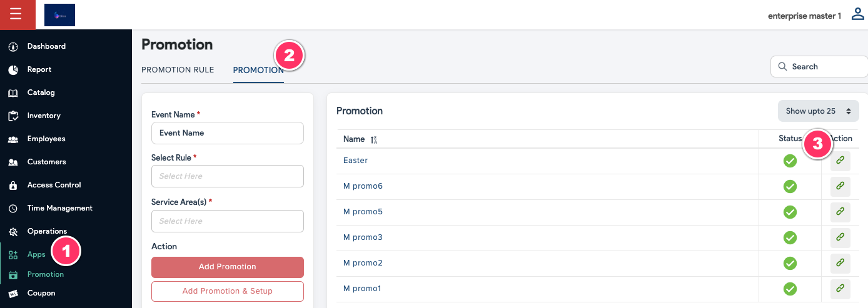Open the hamburger menu icon
Screen dimensions: 868x308
(16, 14)
